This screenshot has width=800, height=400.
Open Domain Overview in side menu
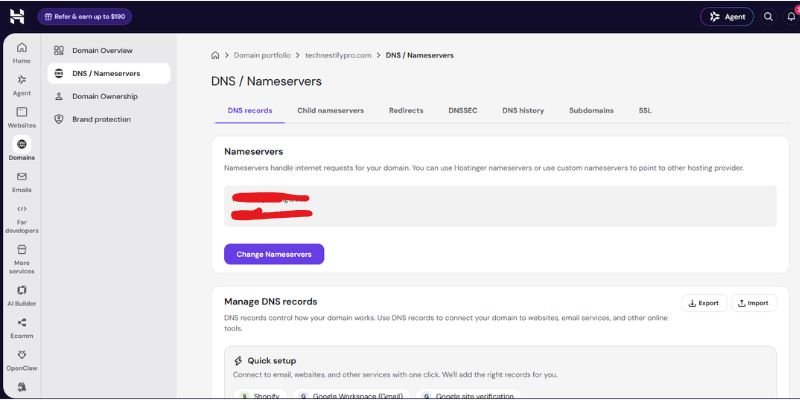click(109, 51)
